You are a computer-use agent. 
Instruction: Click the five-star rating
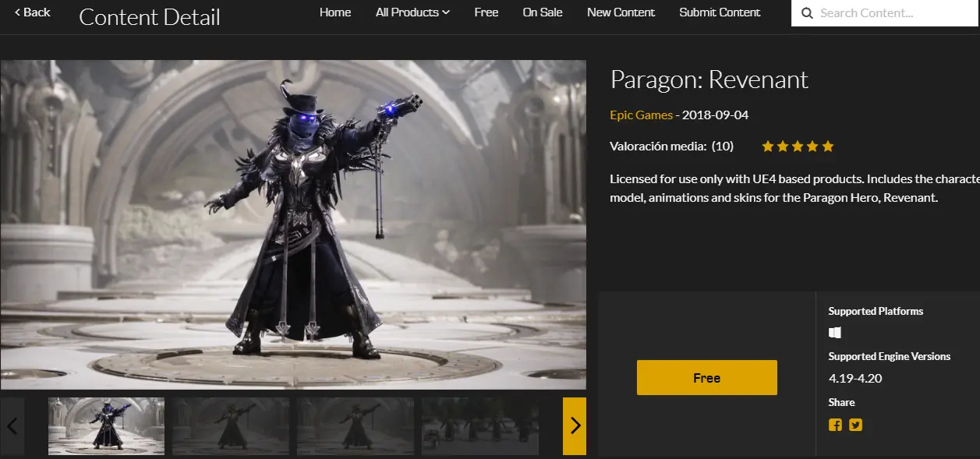(x=798, y=146)
